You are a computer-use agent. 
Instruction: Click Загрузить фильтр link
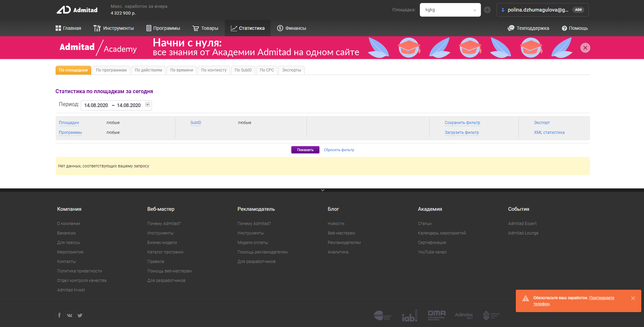[x=462, y=132]
